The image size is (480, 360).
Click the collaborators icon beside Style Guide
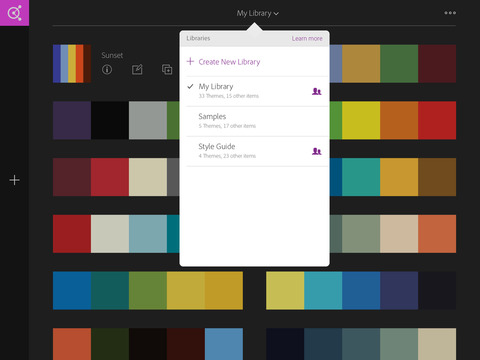[x=316, y=151]
